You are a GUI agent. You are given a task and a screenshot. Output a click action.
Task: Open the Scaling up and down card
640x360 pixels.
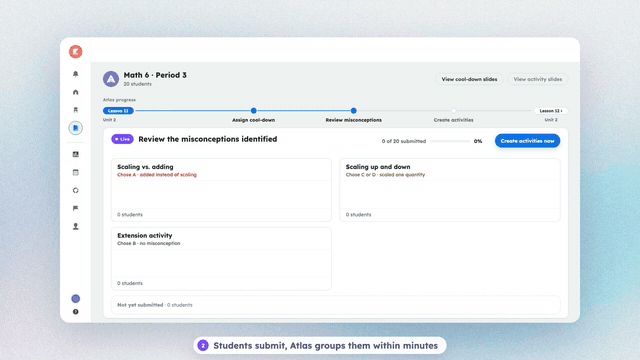[x=450, y=190]
